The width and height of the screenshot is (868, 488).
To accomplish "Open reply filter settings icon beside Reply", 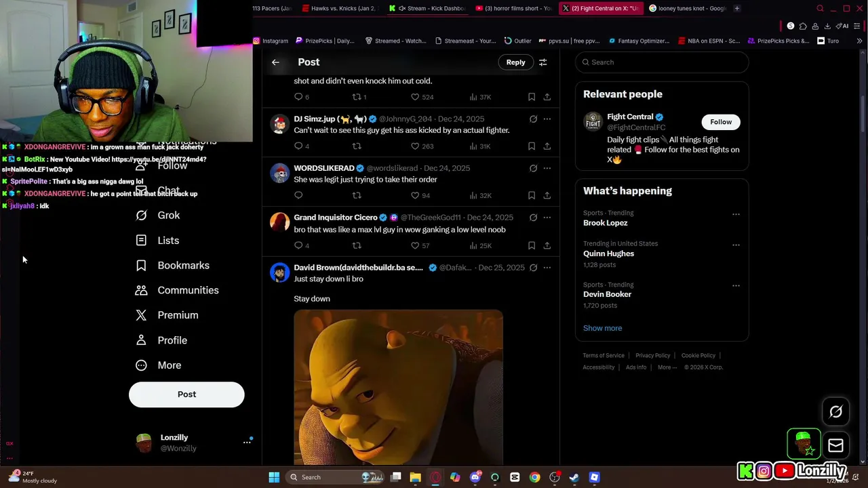I will point(542,62).
